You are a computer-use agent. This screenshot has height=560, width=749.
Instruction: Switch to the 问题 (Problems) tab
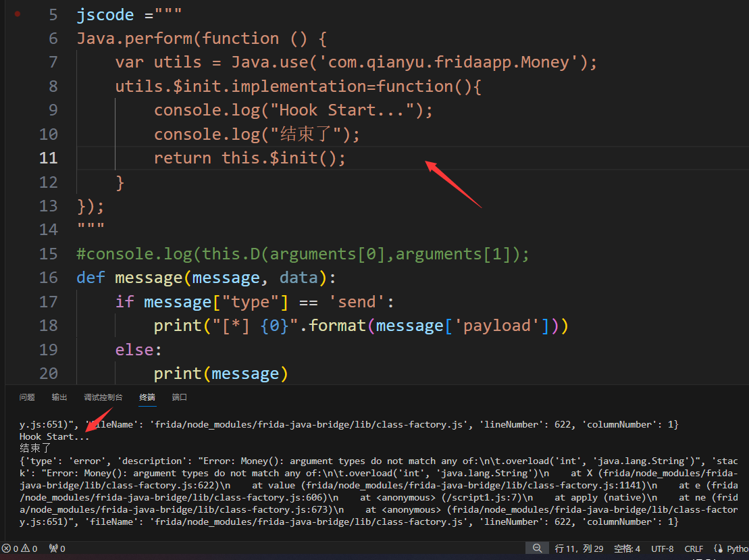click(x=27, y=397)
